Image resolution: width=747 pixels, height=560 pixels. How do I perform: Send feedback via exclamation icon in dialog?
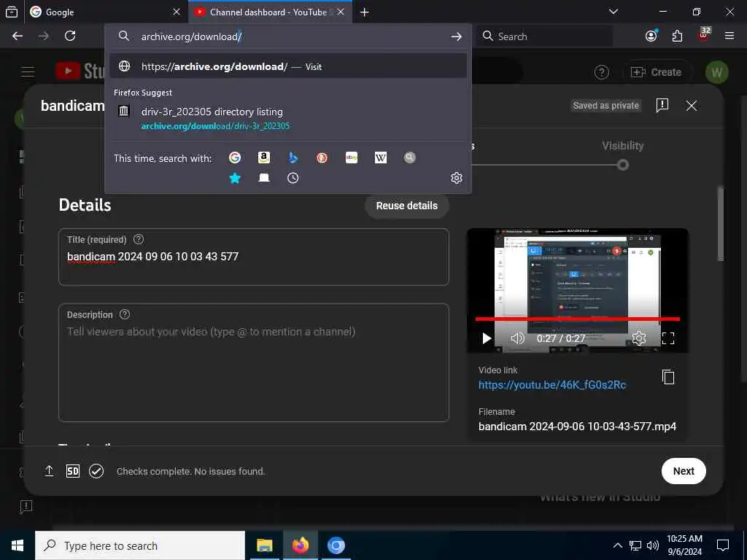662,105
